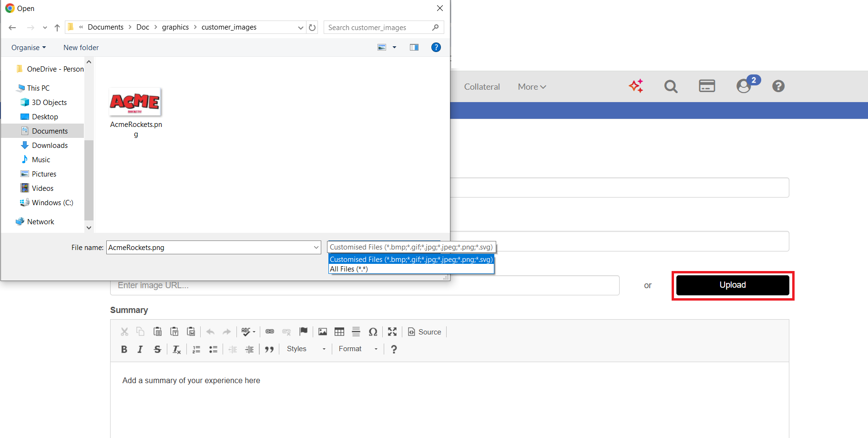868x438 pixels.
Task: Click the Cut icon in editor toolbar
Action: [x=124, y=332]
